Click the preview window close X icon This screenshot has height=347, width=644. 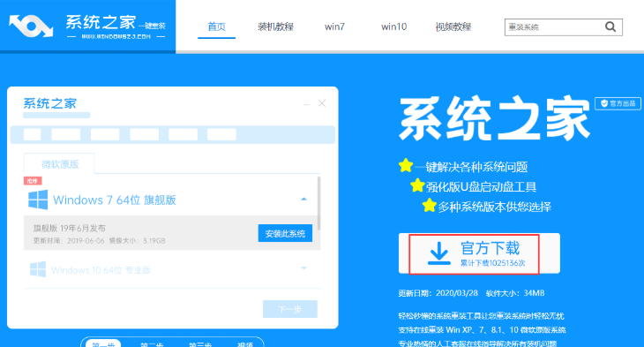(x=322, y=103)
